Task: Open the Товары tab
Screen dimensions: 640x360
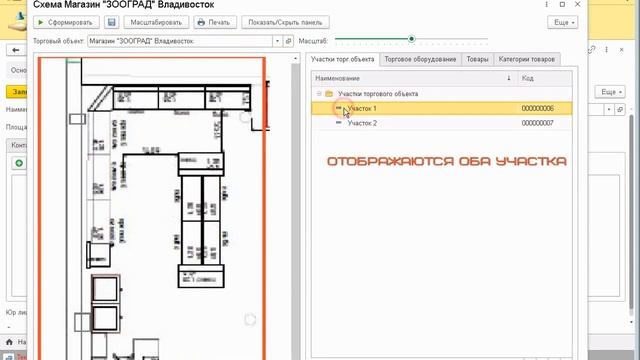Action: click(x=477, y=59)
